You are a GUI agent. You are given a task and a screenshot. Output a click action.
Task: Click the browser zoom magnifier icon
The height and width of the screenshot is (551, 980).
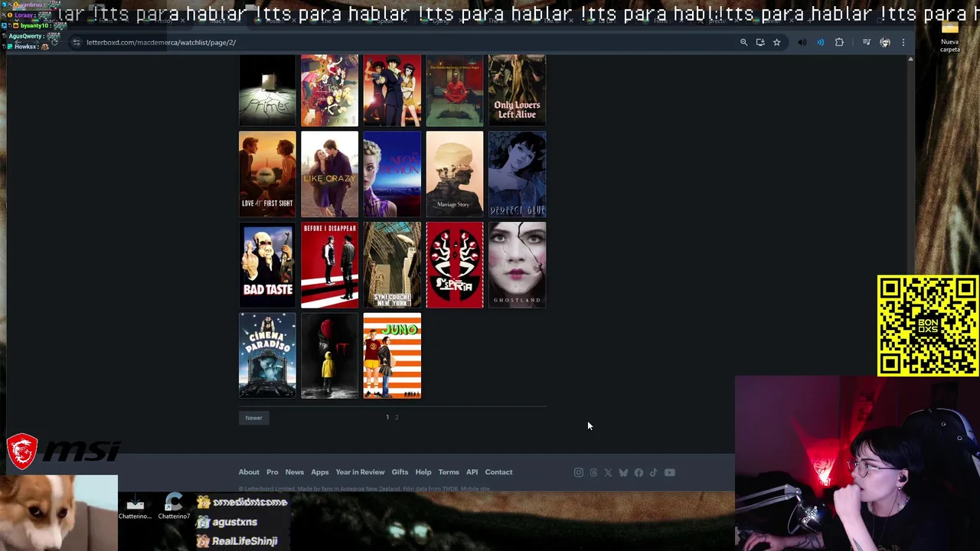pyautogui.click(x=743, y=42)
